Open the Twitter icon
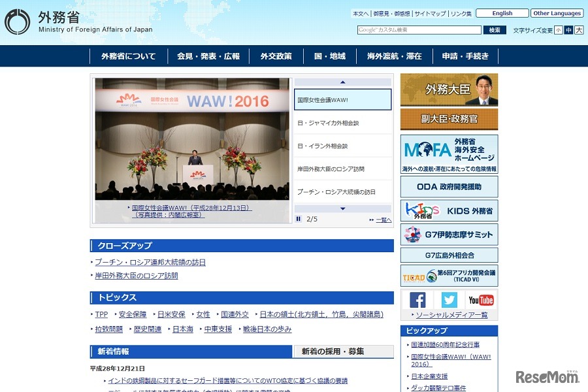Screen dimensions: 588x392 448,299
